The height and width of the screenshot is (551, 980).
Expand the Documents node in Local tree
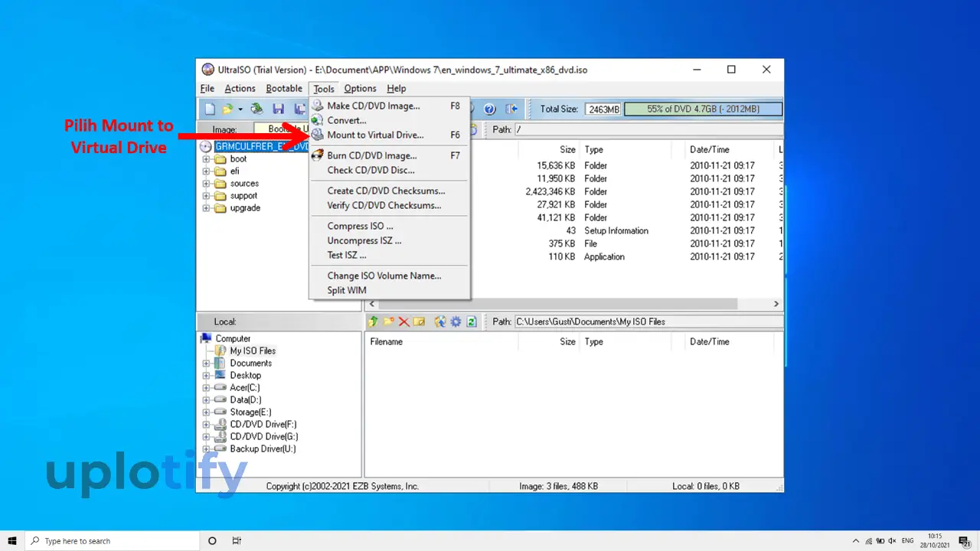[x=206, y=363]
